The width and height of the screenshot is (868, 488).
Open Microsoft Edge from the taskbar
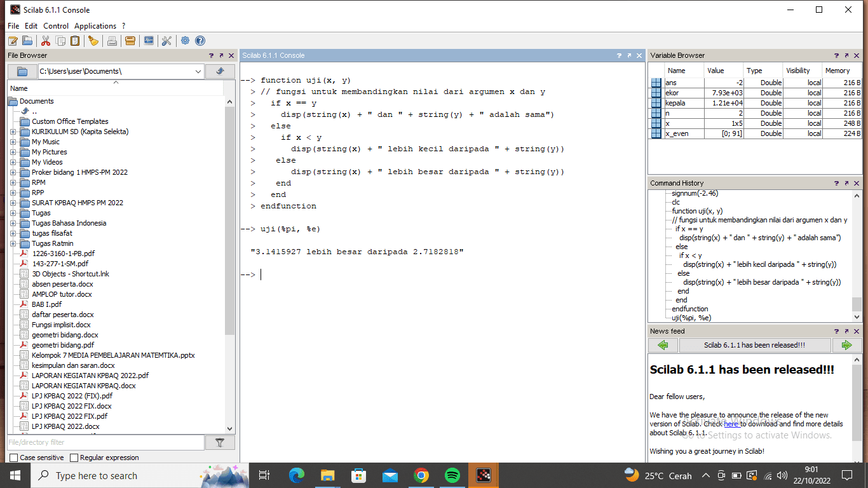click(296, 475)
